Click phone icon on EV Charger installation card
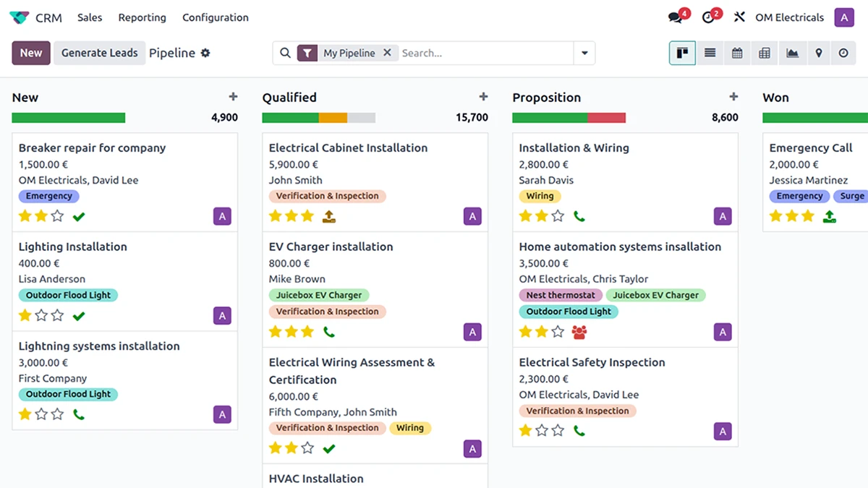Viewport: 868px width, 488px height. (329, 332)
